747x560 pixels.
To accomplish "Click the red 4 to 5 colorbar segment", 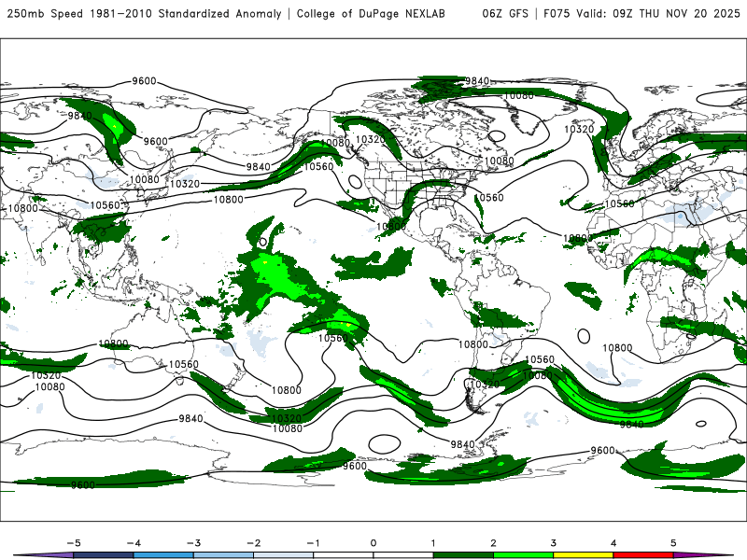I will (643, 555).
